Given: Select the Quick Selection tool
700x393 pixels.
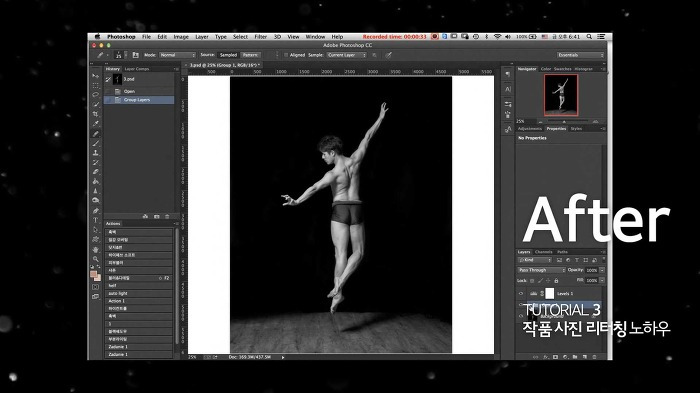Looking at the screenshot, I should coord(96,105).
